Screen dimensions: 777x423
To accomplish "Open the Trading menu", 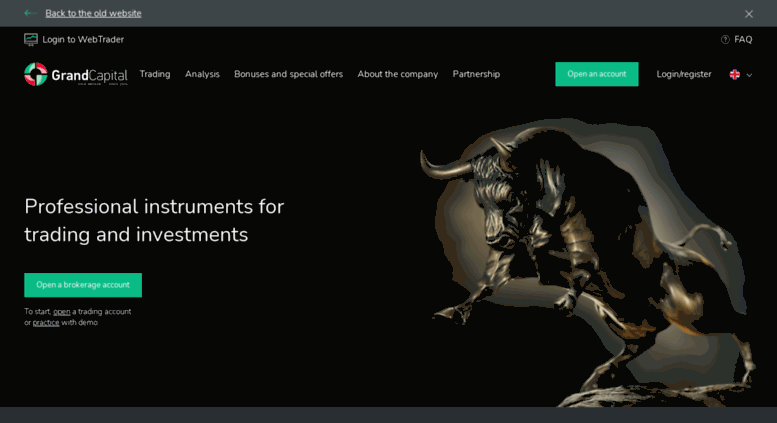I will point(155,74).
